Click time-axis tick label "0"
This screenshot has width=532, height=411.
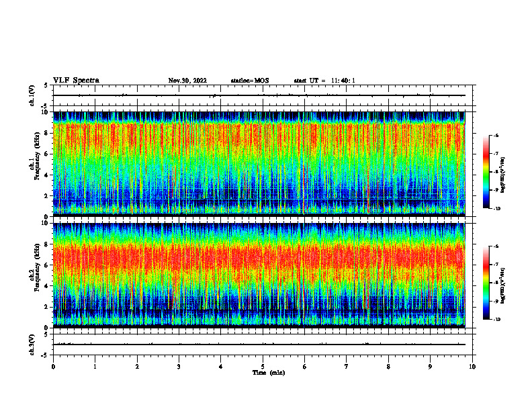[53, 367]
